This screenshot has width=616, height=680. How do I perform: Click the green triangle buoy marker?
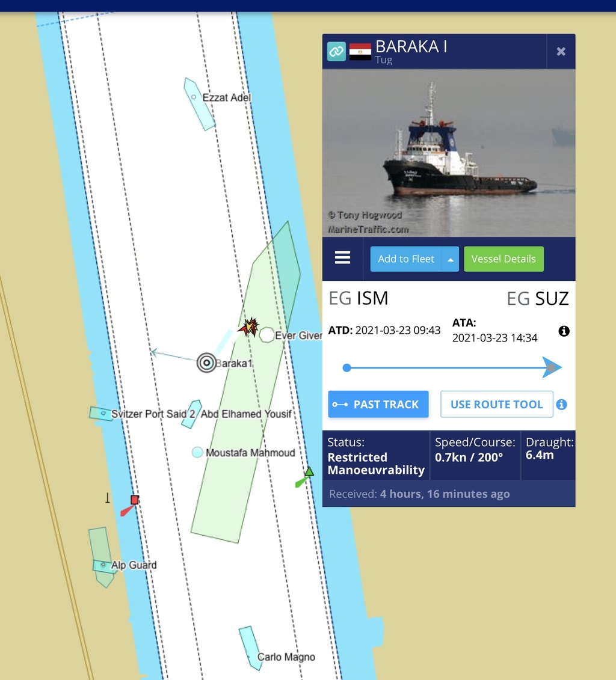[x=309, y=471]
